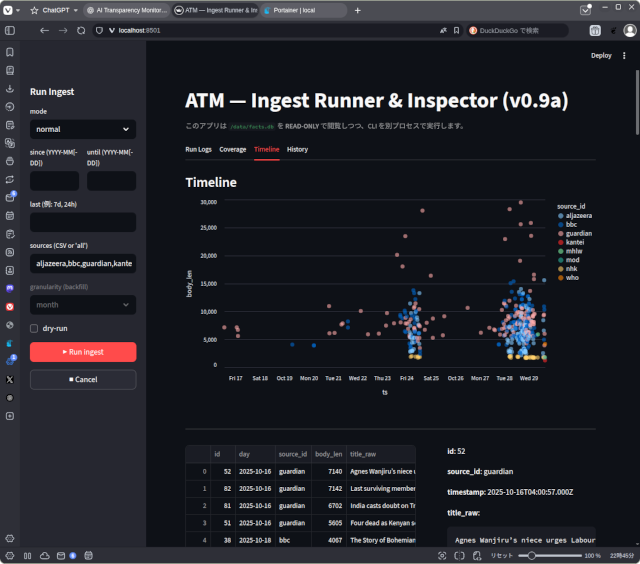Viewport: 640px width, 564px height.
Task: Reload the current page
Action: [x=82, y=31]
